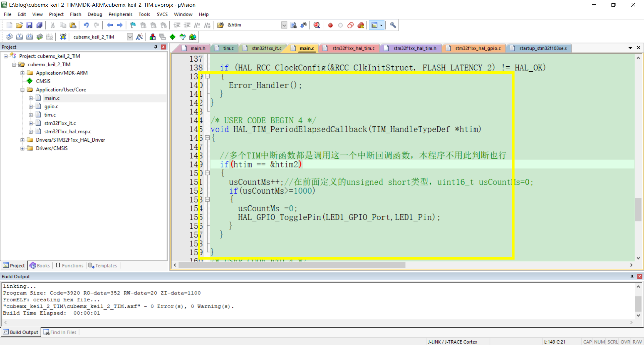Pin the Project panel
Viewport: 644px width, 345px height.
pyautogui.click(x=156, y=47)
